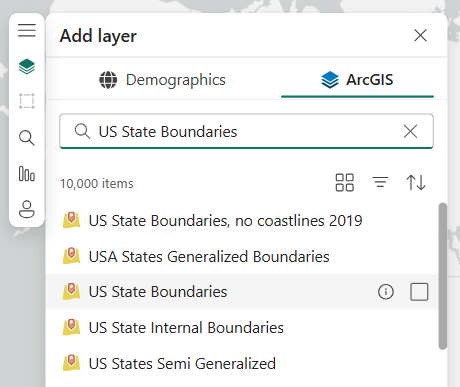Switch results to grid view

pos(345,183)
